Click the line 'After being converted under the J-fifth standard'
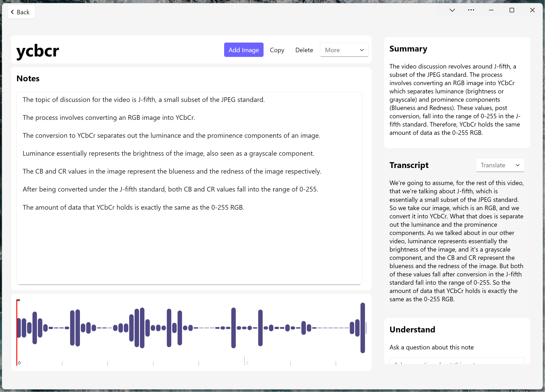 tap(170, 189)
